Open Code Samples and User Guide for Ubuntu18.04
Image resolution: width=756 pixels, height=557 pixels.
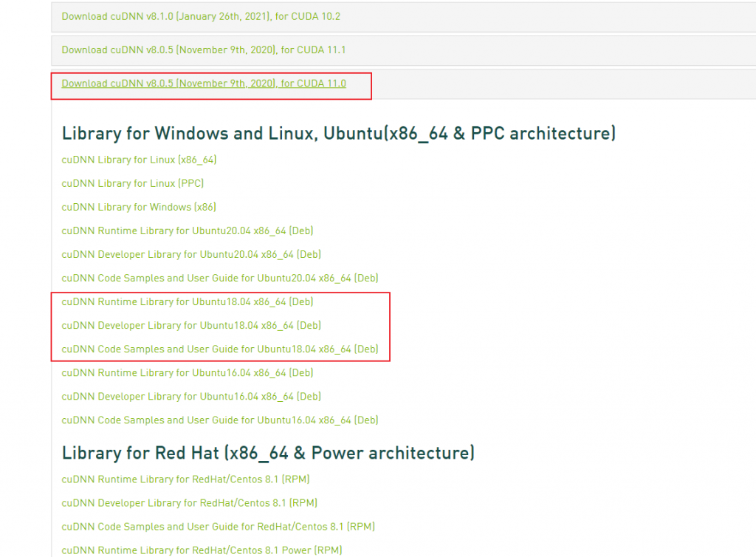pyautogui.click(x=220, y=349)
